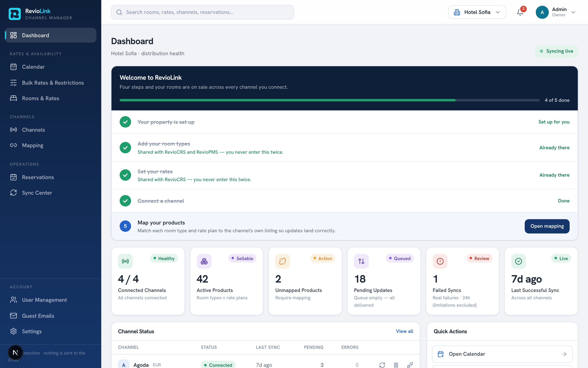This screenshot has width=588, height=368.
Task: Click the Queued status badge
Action: click(400, 258)
